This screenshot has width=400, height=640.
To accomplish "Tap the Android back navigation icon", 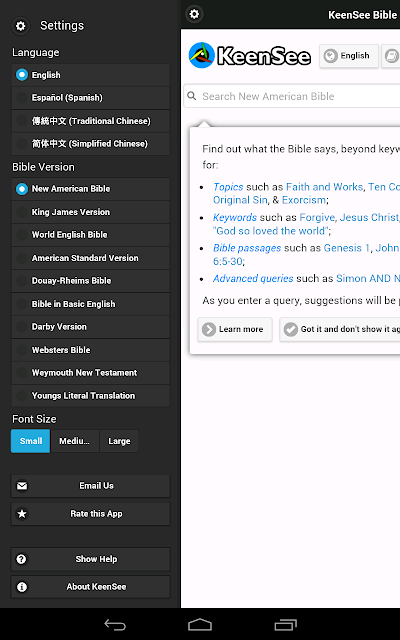I will (x=115, y=624).
